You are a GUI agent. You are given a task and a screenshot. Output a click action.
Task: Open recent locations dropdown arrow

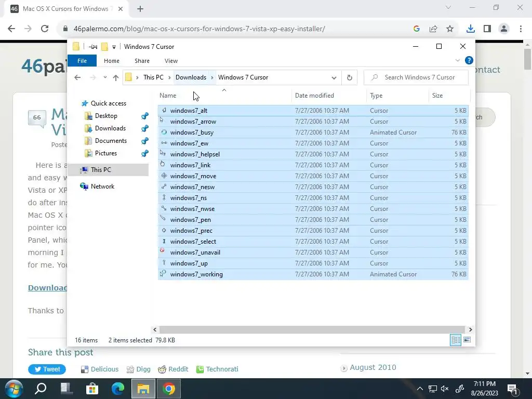pyautogui.click(x=105, y=77)
